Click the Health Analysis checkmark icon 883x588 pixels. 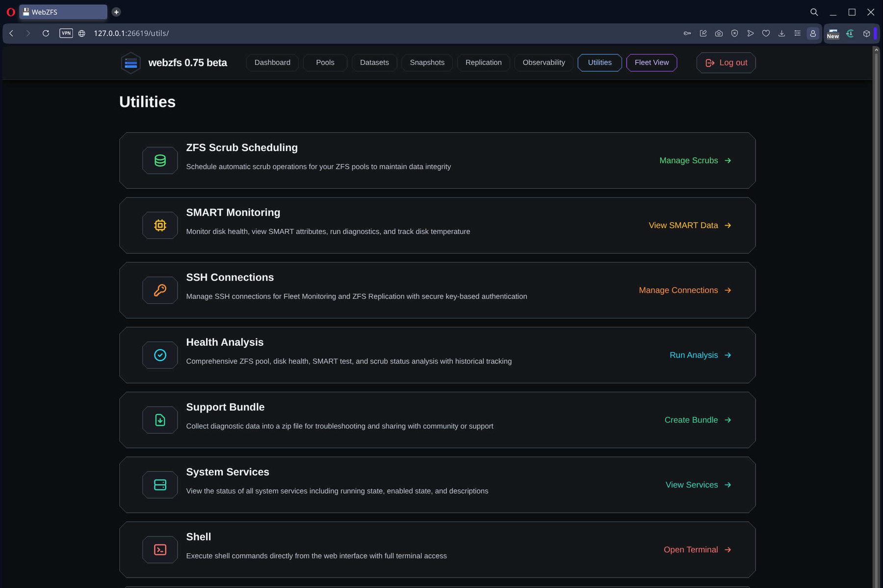(160, 355)
